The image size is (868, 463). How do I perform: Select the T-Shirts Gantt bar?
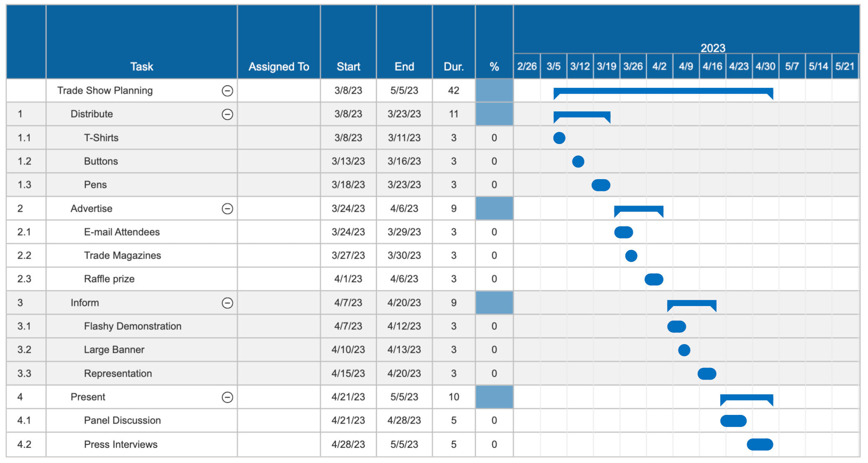[x=559, y=137]
